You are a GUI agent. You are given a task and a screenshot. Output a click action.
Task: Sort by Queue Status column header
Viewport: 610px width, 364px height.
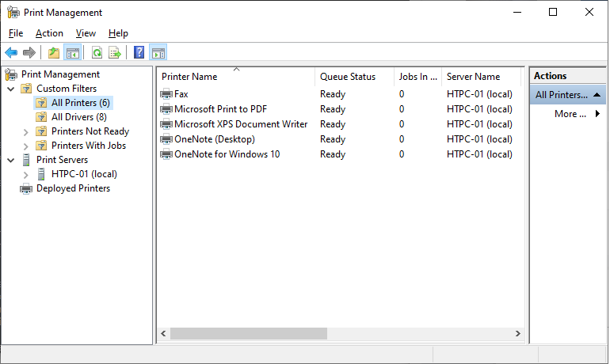coord(354,77)
